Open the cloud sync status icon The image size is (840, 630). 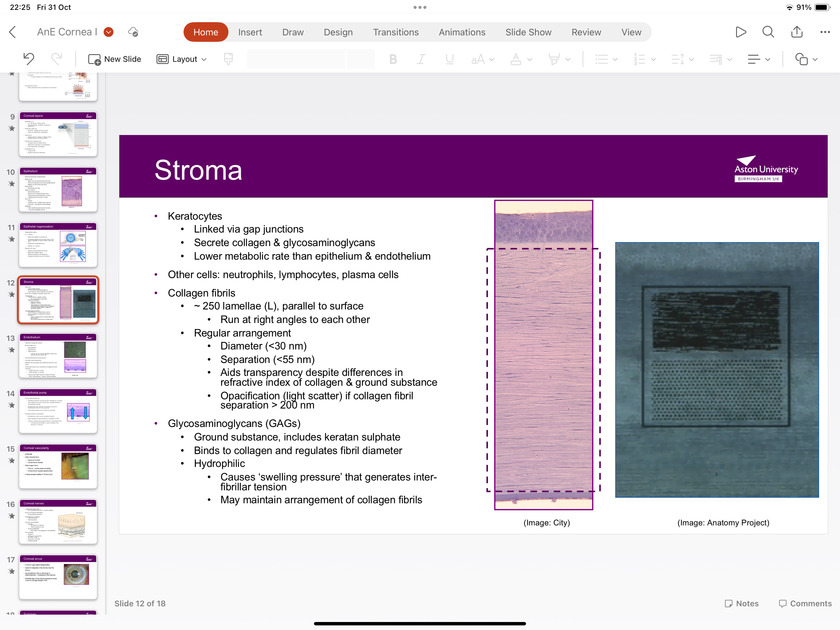[x=133, y=32]
